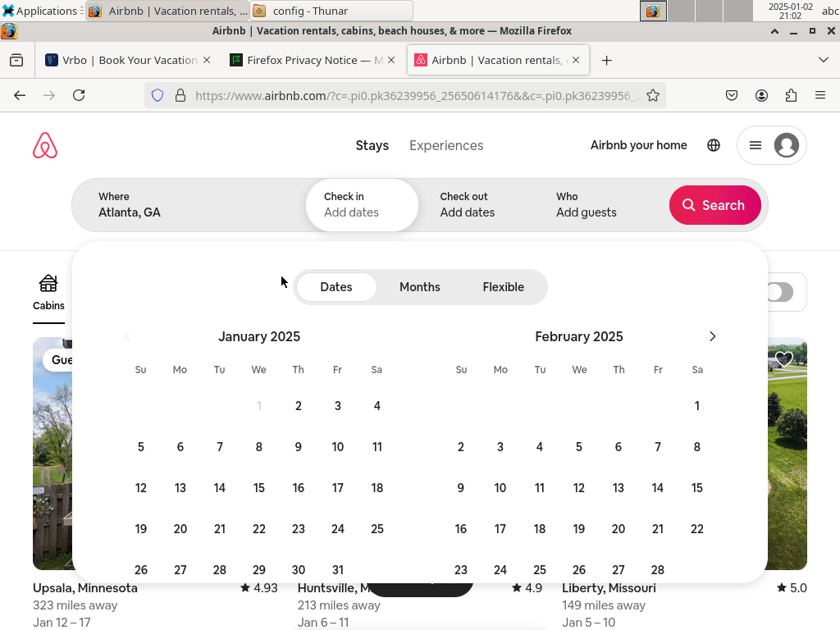Select the Experiences tab
This screenshot has height=630, width=840.
(446, 145)
